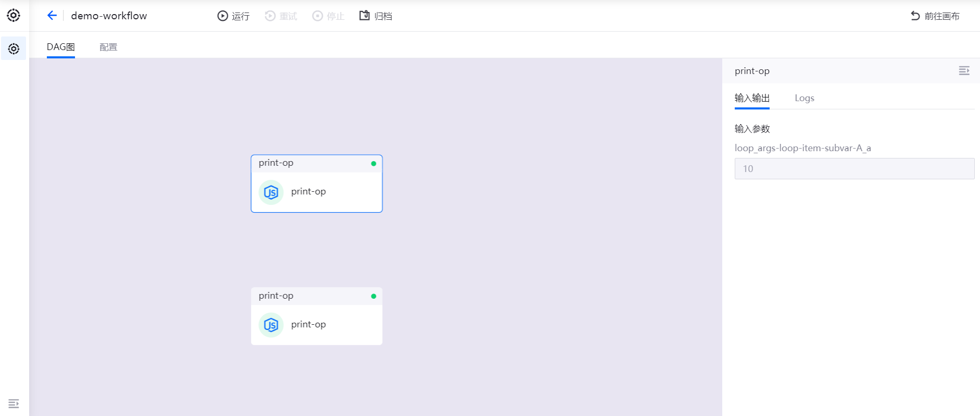980x416 pixels.
Task: Open the Logs tab
Action: (804, 98)
